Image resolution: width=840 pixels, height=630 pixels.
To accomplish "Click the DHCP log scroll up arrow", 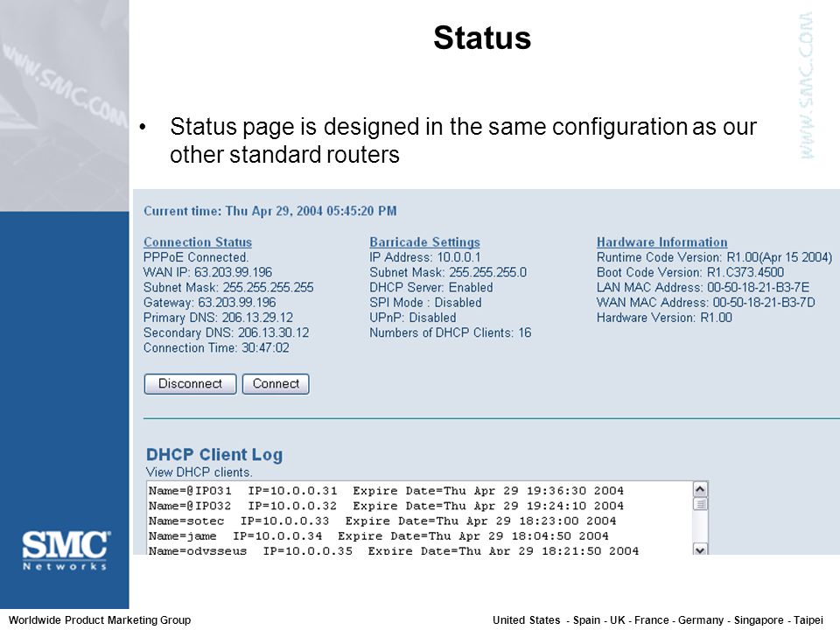I will (x=700, y=489).
